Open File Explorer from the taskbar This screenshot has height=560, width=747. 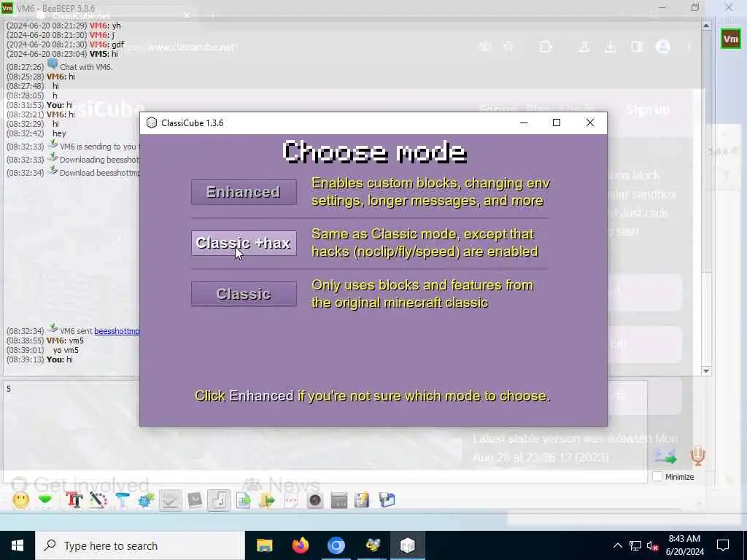tap(264, 545)
